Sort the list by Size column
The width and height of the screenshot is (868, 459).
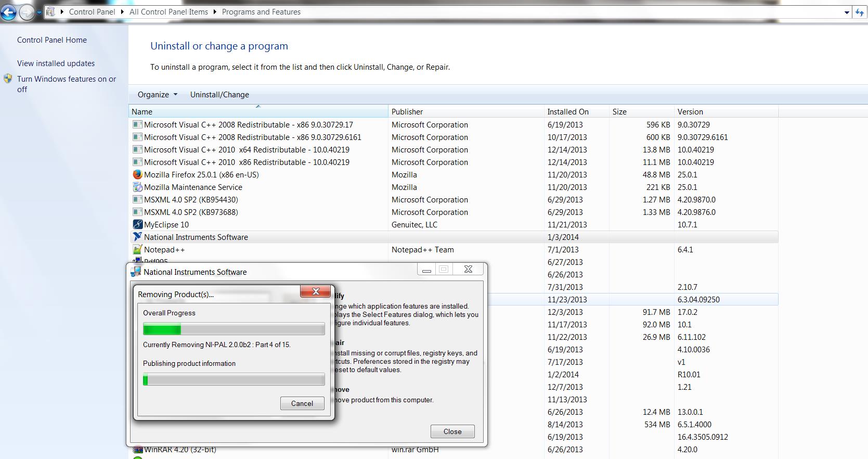coord(642,111)
